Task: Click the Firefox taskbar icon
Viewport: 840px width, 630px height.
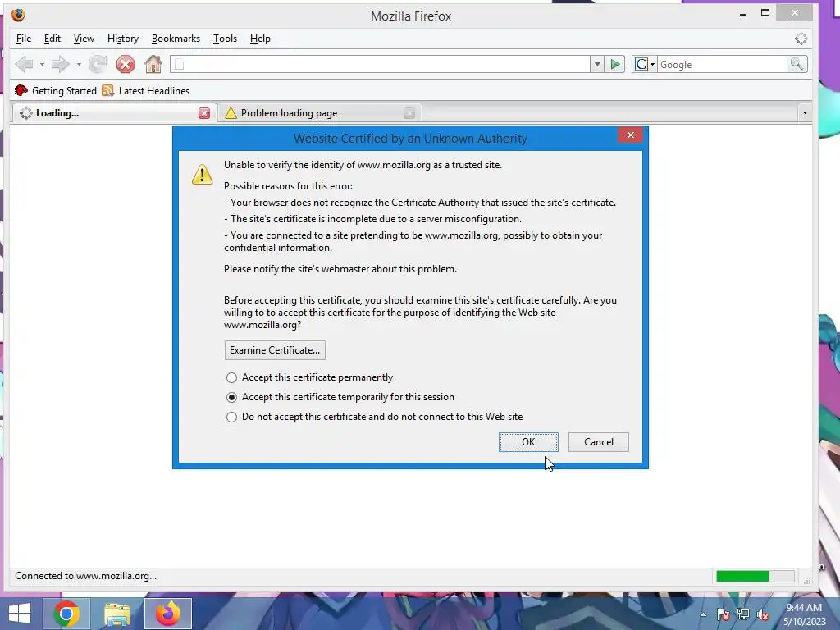Action: pyautogui.click(x=168, y=614)
